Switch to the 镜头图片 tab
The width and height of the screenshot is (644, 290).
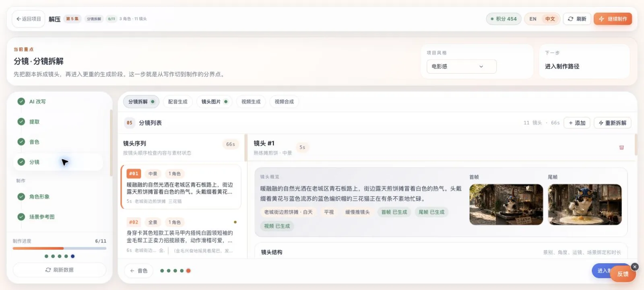pyautogui.click(x=215, y=102)
